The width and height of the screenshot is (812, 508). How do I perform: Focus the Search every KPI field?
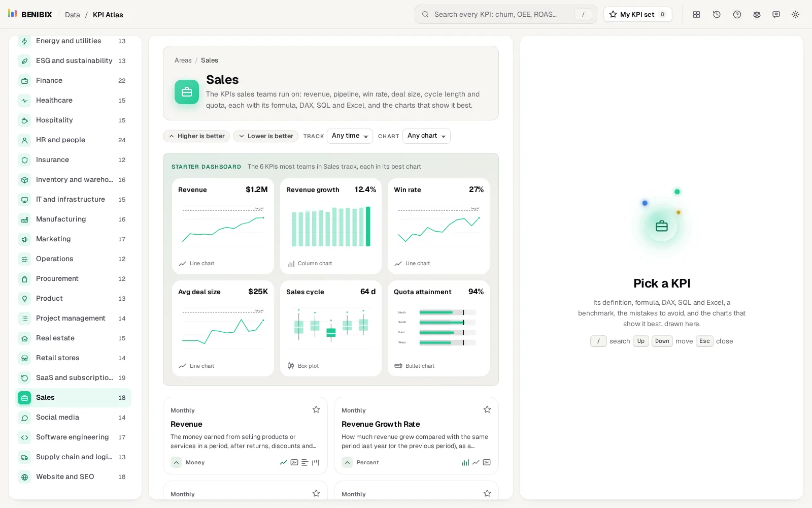point(505,14)
